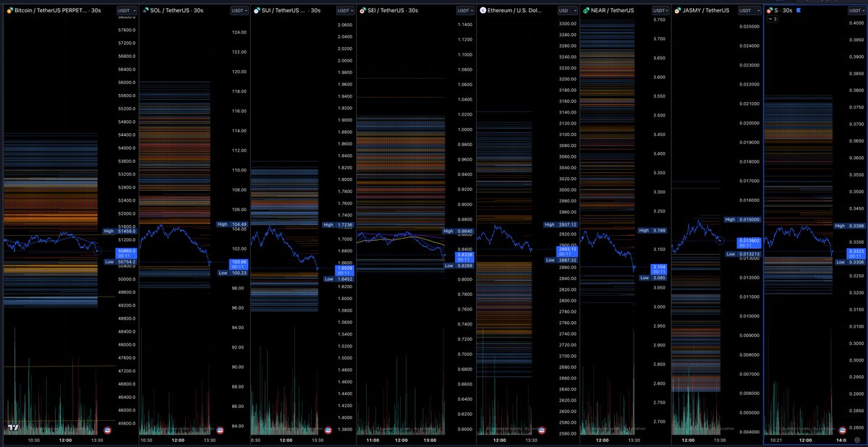Click High 3.199 label on NEAR chart
This screenshot has height=447, width=868.
pyautogui.click(x=654, y=230)
